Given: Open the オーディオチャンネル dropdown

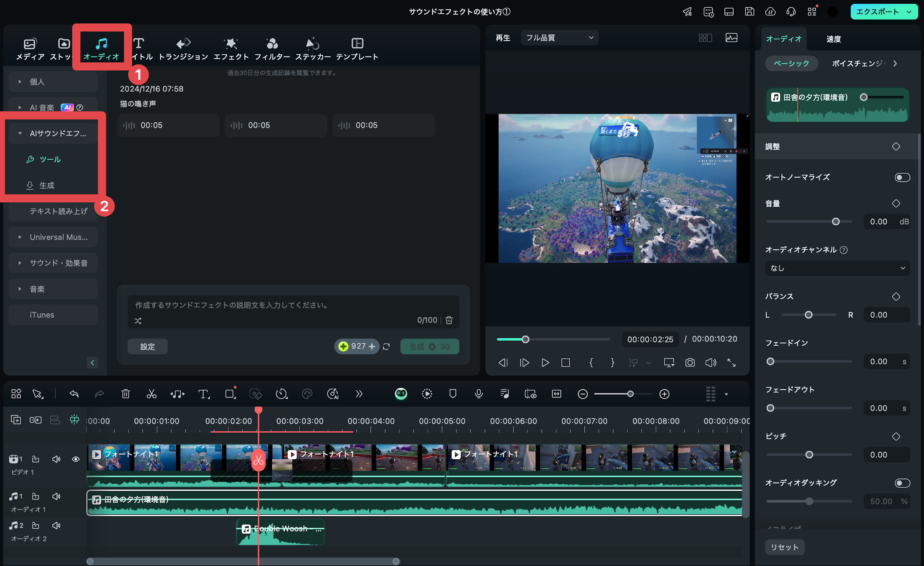Looking at the screenshot, I should 838,268.
